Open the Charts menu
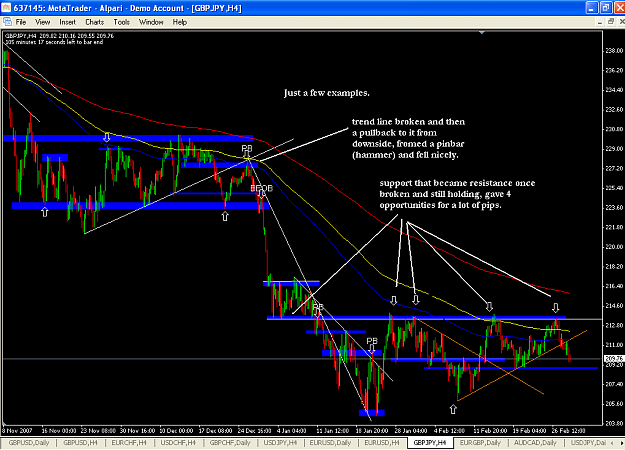This screenshot has width=625, height=450. pyautogui.click(x=94, y=22)
